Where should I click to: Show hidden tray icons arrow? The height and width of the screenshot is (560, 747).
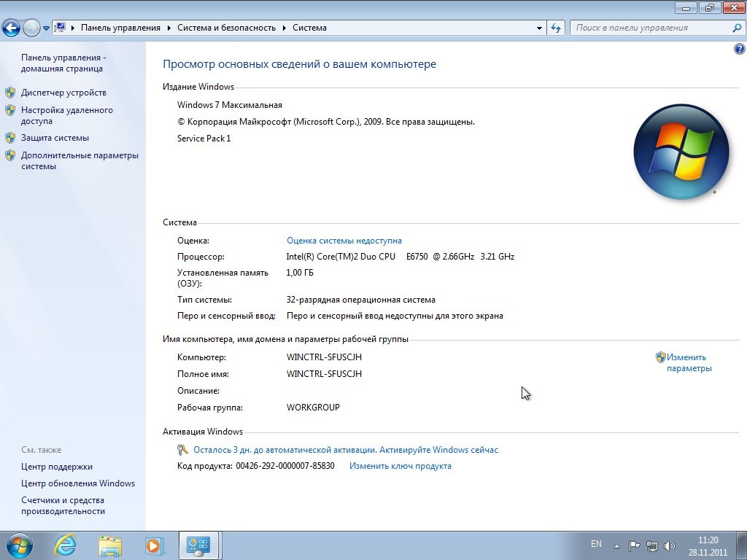(616, 545)
